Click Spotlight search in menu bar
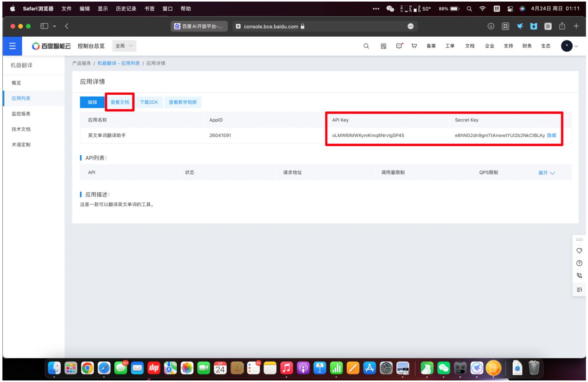The image size is (588, 382). pos(469,9)
